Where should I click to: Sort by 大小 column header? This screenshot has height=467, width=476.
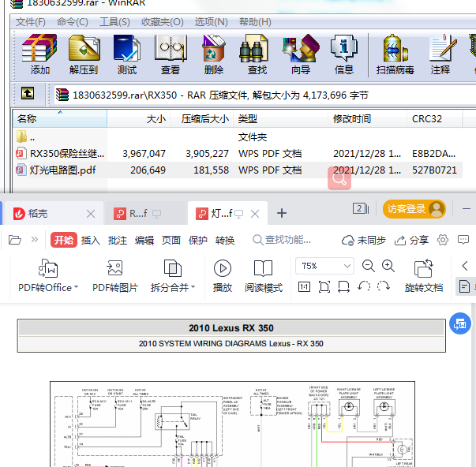click(139, 118)
